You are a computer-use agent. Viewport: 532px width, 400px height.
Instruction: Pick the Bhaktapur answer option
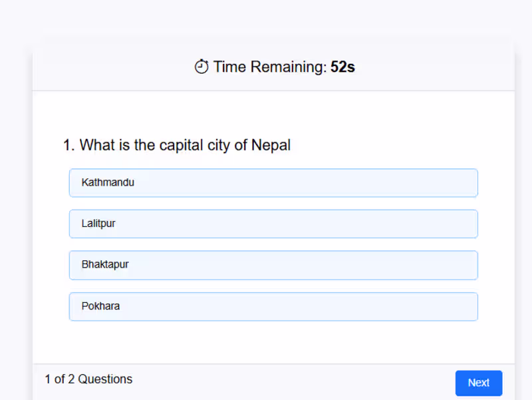(x=273, y=265)
